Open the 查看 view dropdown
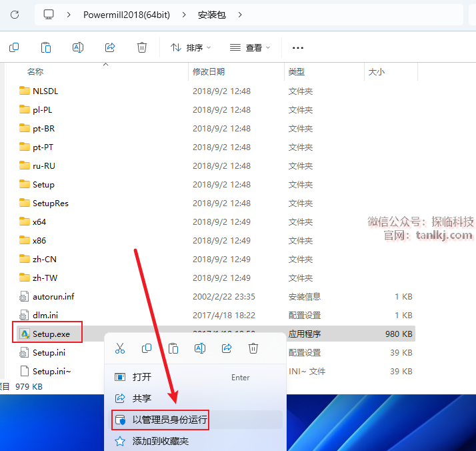Screen dimensions: 476x451 click(x=250, y=47)
